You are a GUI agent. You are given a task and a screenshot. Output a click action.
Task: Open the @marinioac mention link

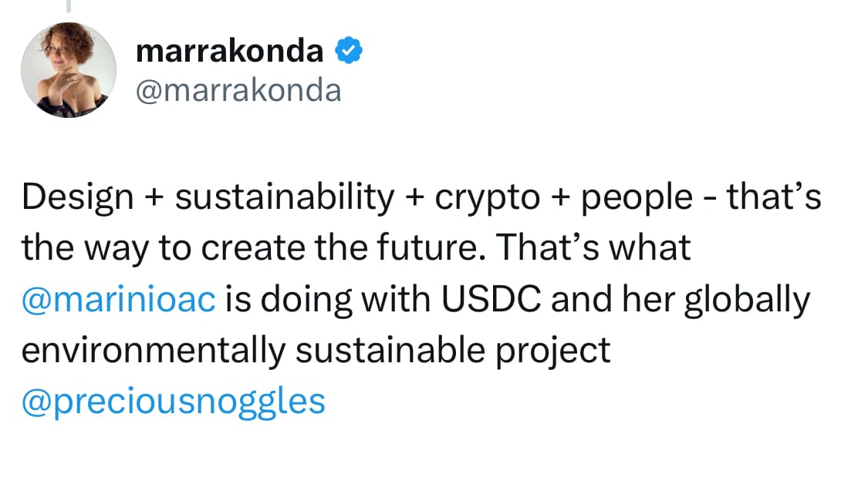point(118,300)
